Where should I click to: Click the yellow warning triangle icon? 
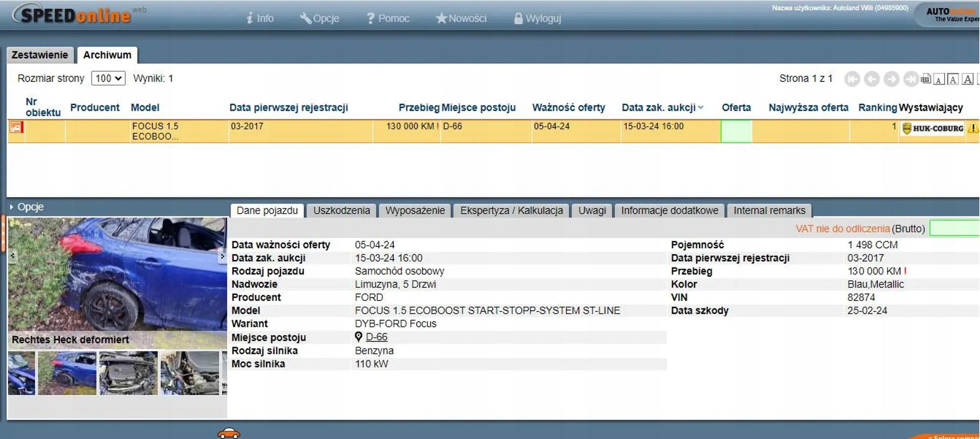click(973, 128)
